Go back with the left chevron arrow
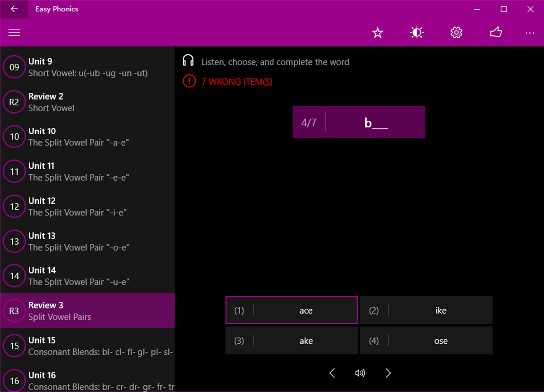 click(x=332, y=373)
